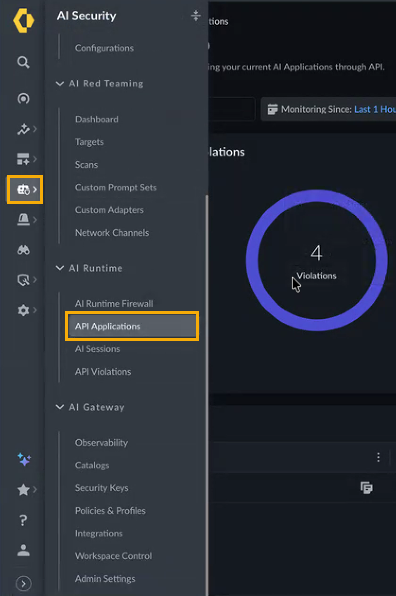Click the 4 Violations donut chart
Viewport: 396px width, 596px height.
[x=317, y=260]
